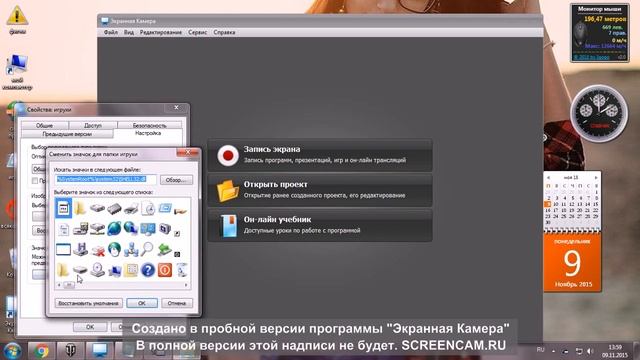640x360 pixels.
Task: Pick the drive with red X icon
Action: [x=97, y=250]
